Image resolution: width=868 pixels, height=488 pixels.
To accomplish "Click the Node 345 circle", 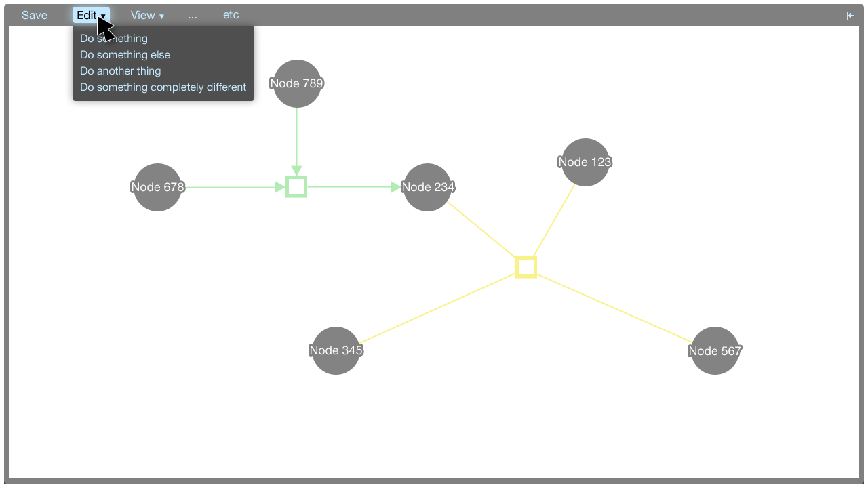I will coord(336,350).
